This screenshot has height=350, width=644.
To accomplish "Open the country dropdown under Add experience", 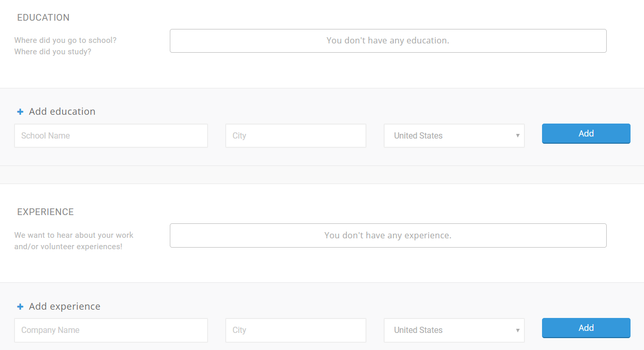I will (454, 330).
